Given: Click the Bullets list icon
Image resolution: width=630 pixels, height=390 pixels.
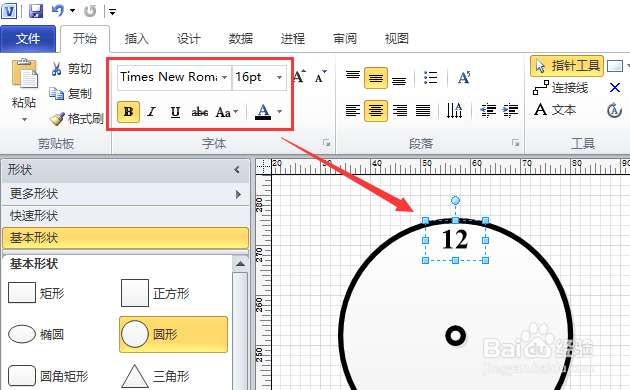Looking at the screenshot, I should point(430,78).
